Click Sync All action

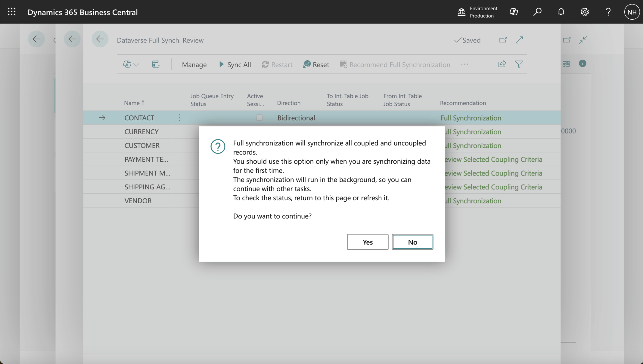235,65
